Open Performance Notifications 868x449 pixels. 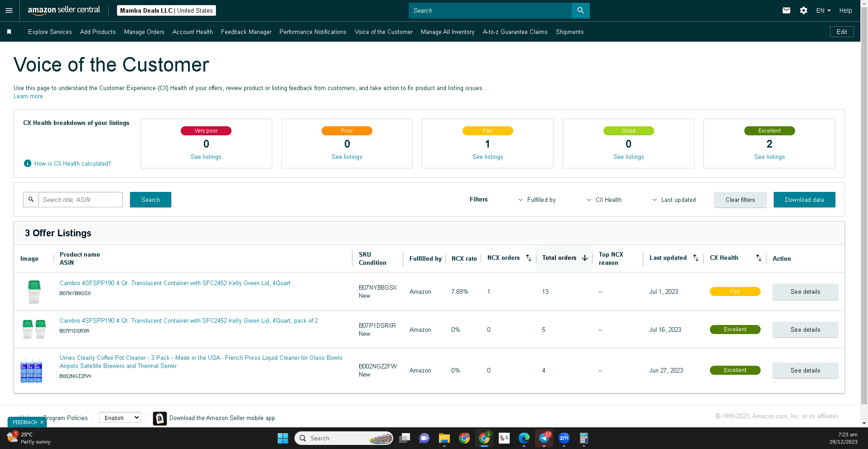(313, 32)
